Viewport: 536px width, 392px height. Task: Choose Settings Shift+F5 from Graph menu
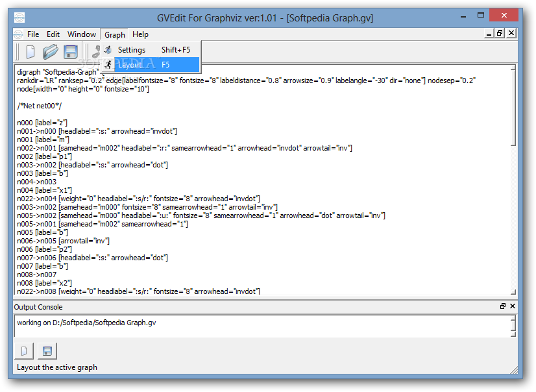pos(151,50)
